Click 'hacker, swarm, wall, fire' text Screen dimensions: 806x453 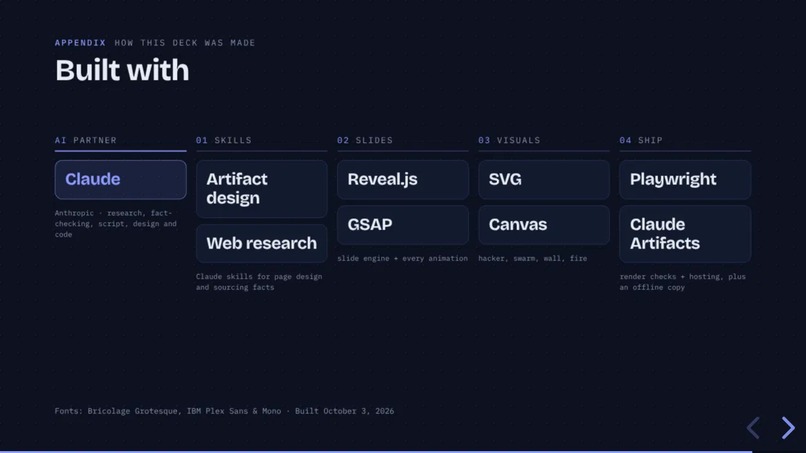point(533,259)
